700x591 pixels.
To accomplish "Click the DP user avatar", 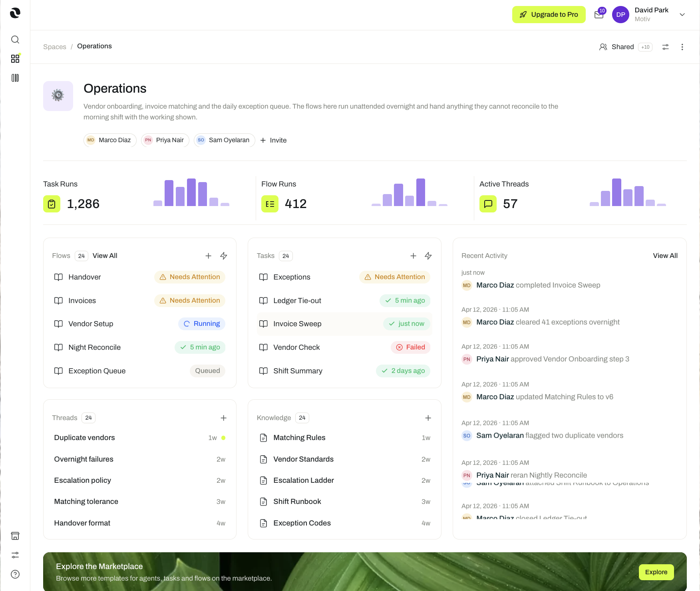I will point(620,15).
